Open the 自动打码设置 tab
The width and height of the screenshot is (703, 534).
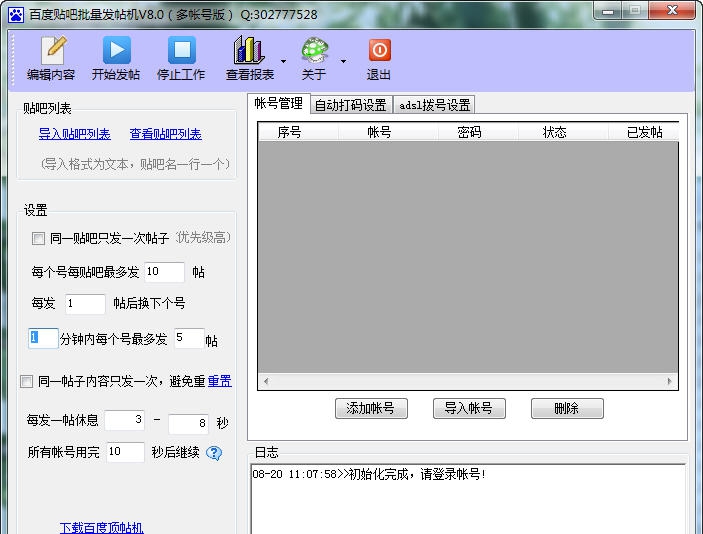(351, 105)
